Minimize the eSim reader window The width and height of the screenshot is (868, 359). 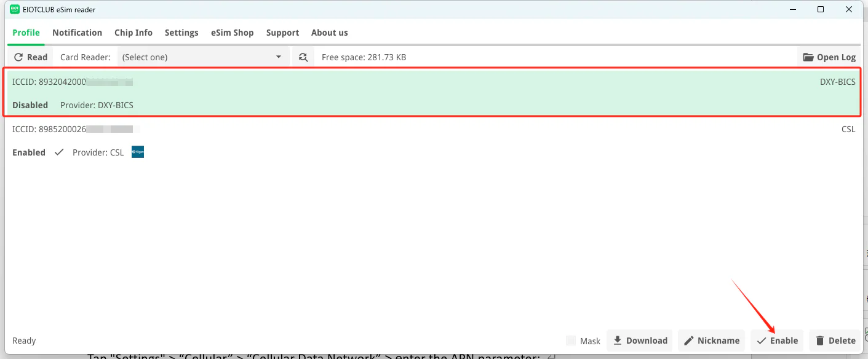click(x=791, y=9)
